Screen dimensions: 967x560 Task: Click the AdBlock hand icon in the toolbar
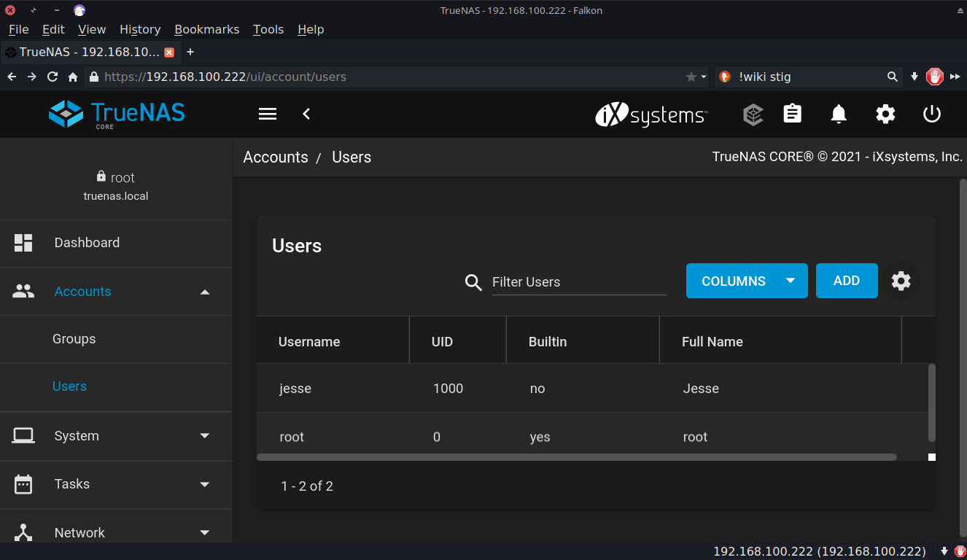[935, 77]
